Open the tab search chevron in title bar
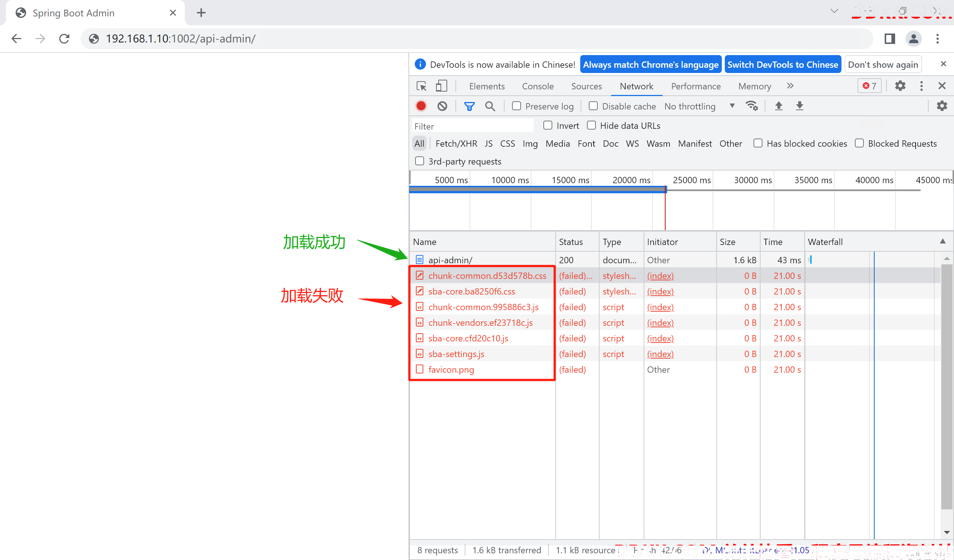954x560 pixels. [x=834, y=11]
